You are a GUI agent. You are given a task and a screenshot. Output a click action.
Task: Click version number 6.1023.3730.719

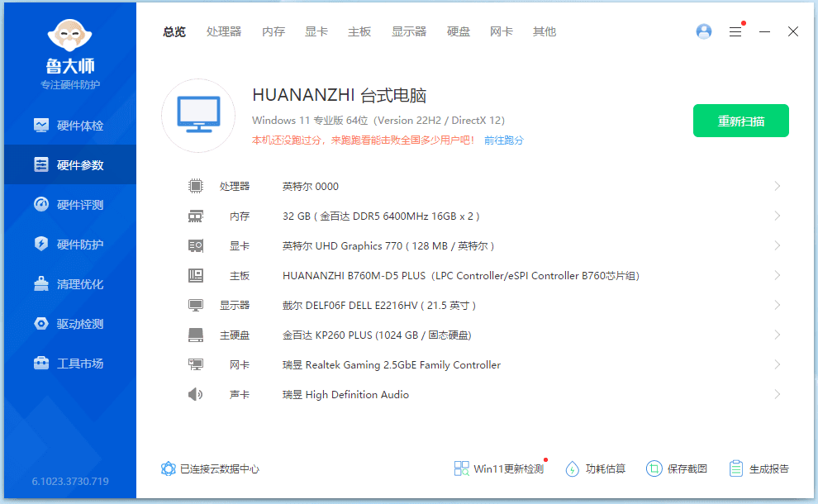[70, 481]
